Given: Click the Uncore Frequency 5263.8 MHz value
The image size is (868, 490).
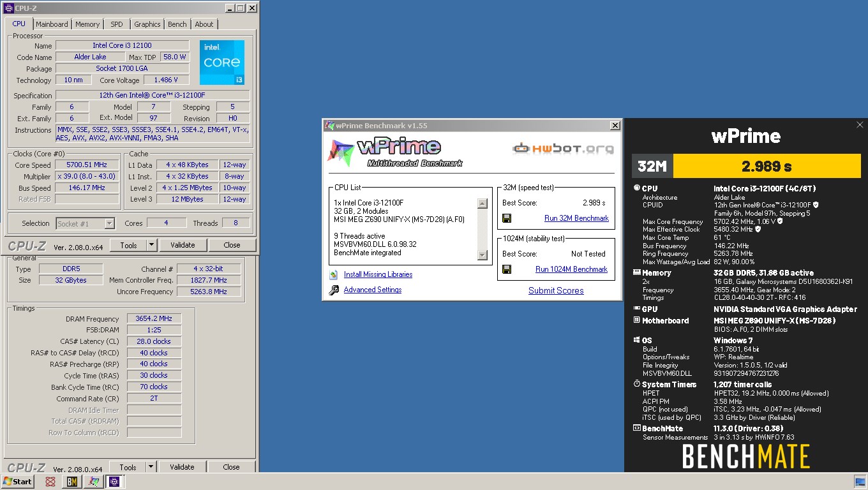Looking at the screenshot, I should click(x=209, y=292).
